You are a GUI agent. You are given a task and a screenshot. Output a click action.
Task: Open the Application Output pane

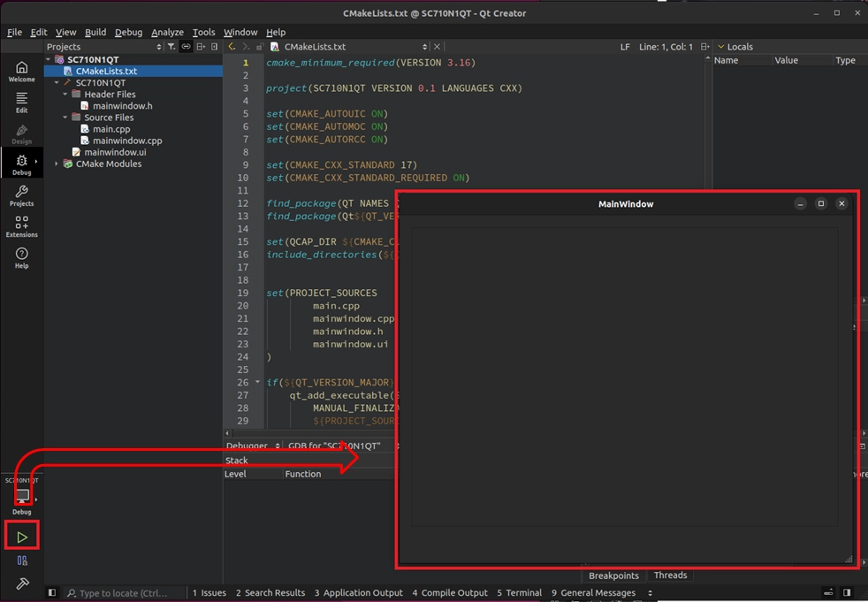358,593
